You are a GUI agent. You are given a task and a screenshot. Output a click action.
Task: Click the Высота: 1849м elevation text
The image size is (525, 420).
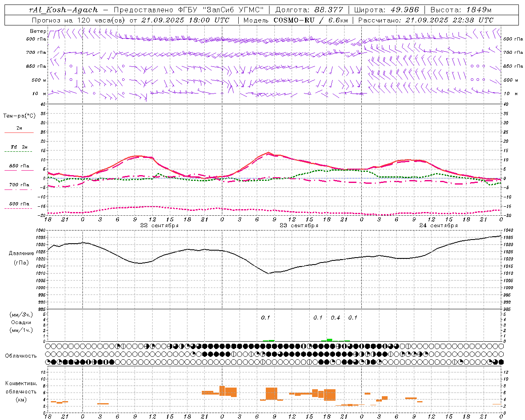461,10
